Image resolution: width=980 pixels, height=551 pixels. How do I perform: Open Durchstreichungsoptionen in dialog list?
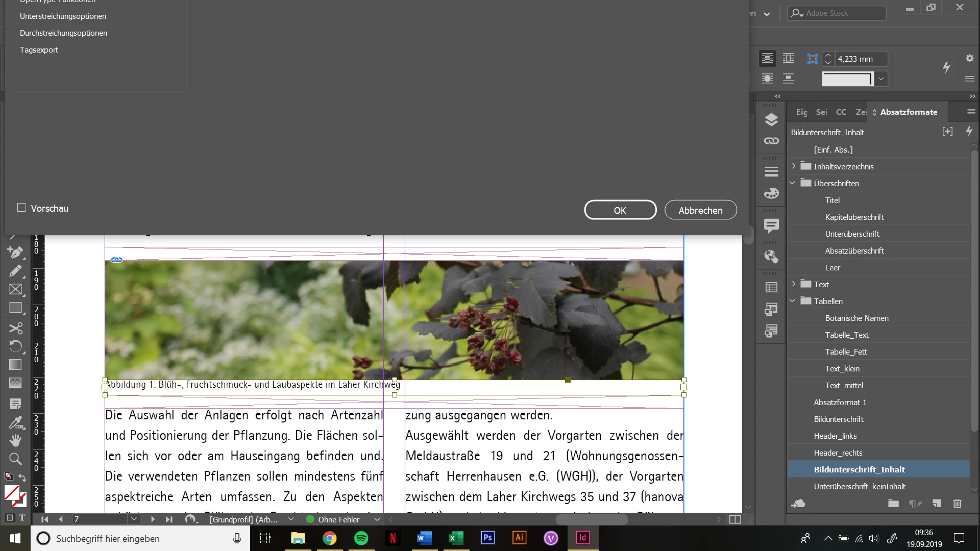tap(63, 33)
